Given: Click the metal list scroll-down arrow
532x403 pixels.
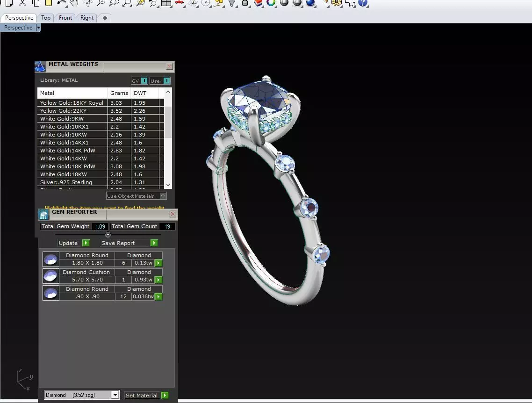Looking at the screenshot, I should click(x=168, y=185).
